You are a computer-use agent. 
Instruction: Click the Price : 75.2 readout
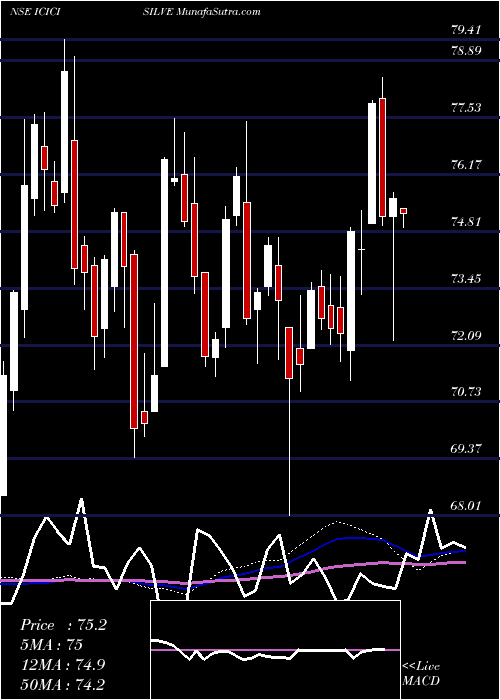pos(63,625)
